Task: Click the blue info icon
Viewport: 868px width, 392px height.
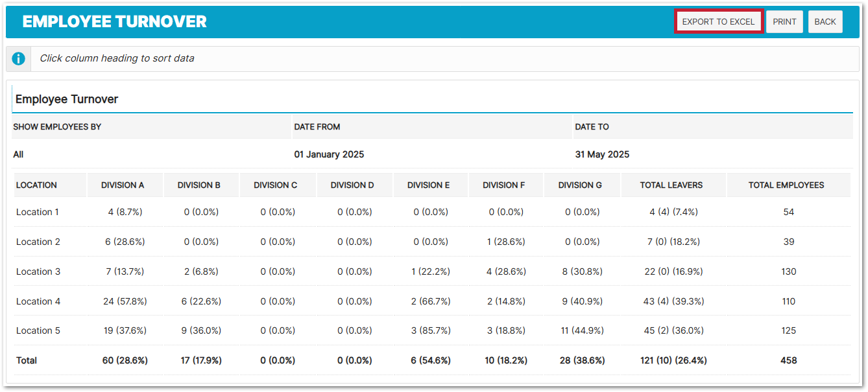Action: (19, 58)
